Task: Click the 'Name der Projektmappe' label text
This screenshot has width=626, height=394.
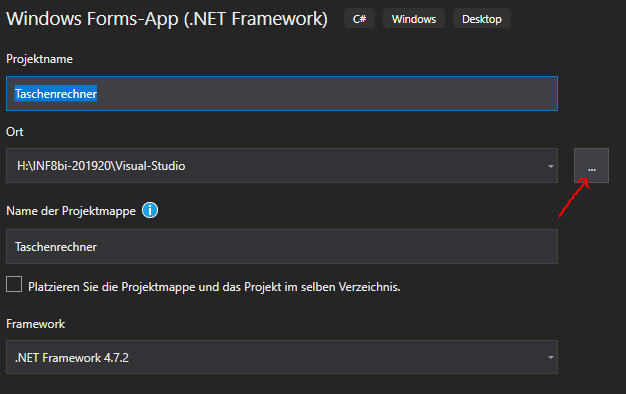Action: point(71,211)
